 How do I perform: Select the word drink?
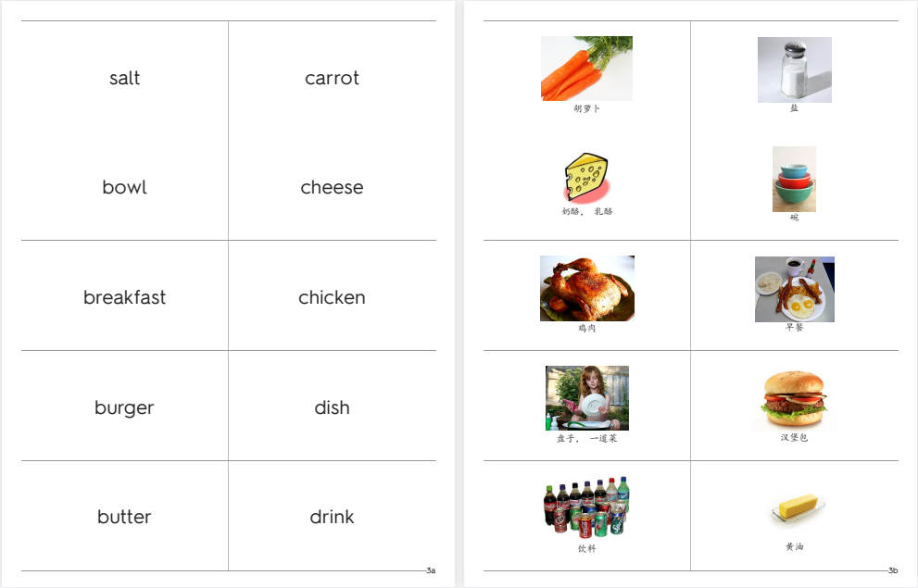[x=332, y=517]
